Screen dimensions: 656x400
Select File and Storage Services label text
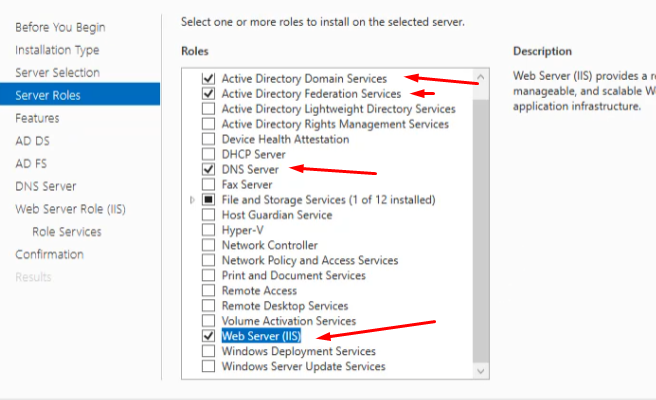pos(328,200)
